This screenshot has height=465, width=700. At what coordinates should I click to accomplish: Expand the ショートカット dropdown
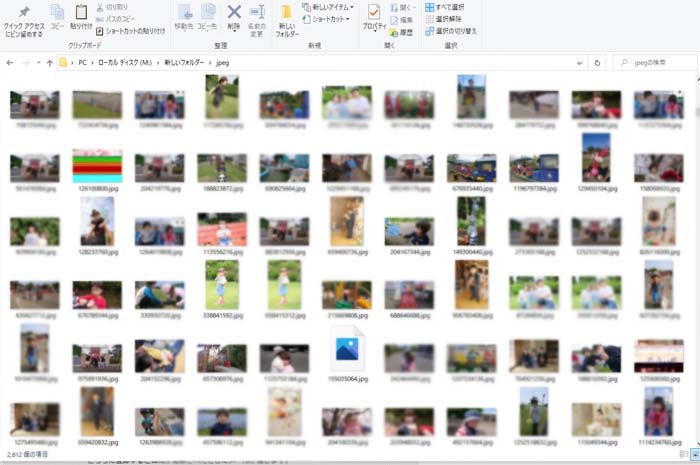pyautogui.click(x=326, y=19)
